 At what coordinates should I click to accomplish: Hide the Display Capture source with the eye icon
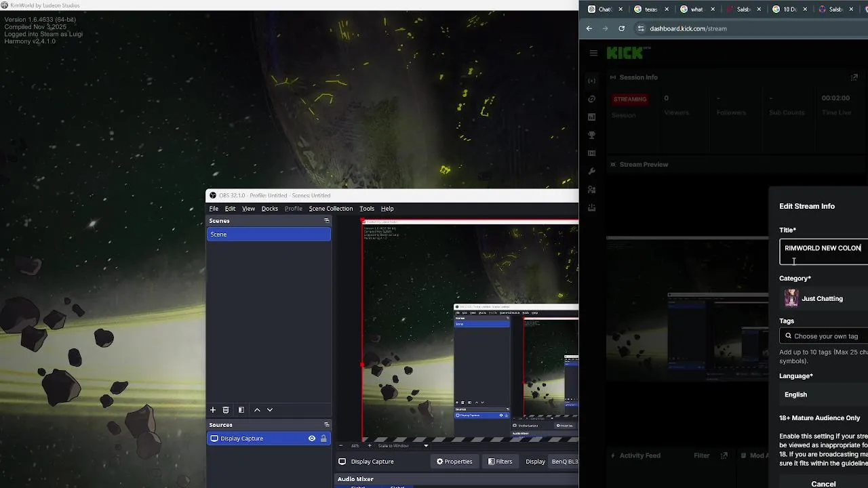312,439
